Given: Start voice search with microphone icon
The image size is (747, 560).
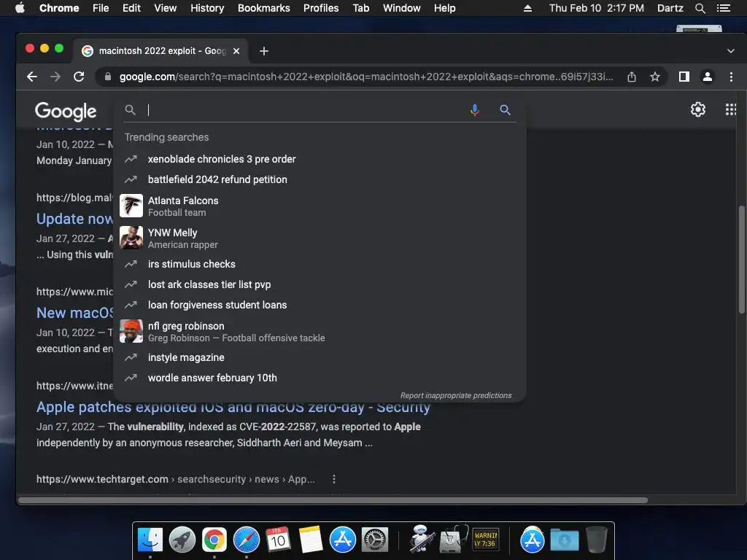Looking at the screenshot, I should coord(474,110).
